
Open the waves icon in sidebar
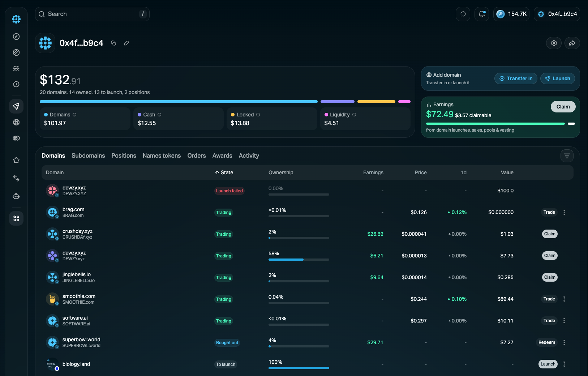point(16,68)
